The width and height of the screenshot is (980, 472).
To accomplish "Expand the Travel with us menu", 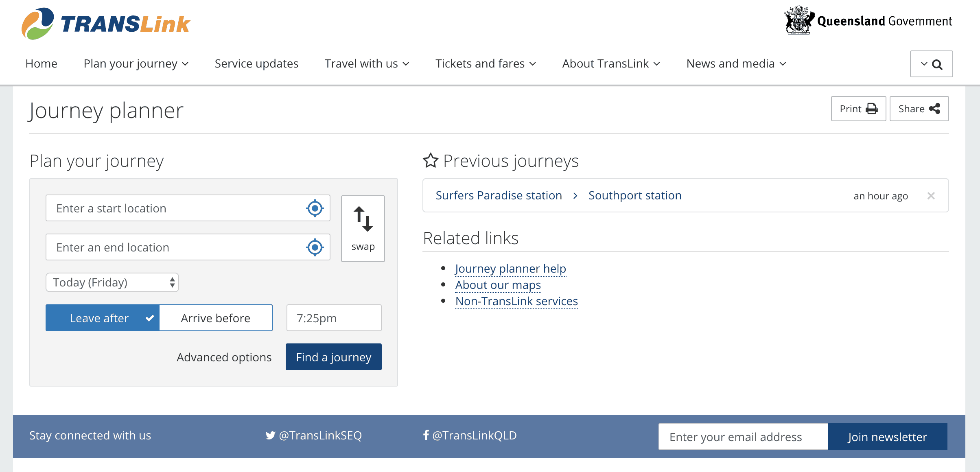I will coord(367,63).
